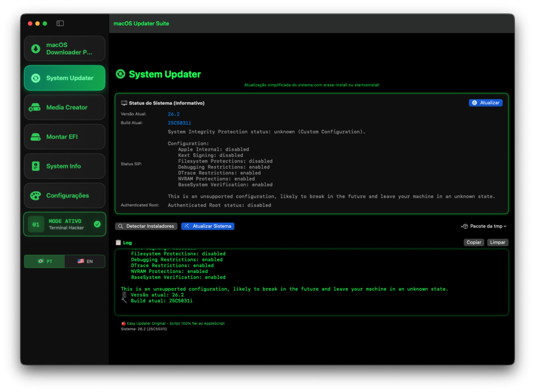Click Detectar Instaladores button
The height and width of the screenshot is (392, 535).
click(x=146, y=226)
